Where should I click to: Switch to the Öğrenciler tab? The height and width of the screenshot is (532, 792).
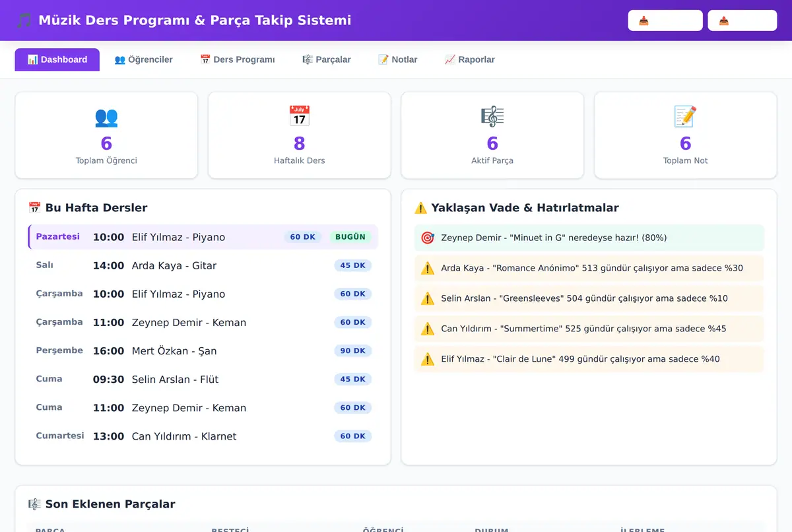(x=143, y=59)
